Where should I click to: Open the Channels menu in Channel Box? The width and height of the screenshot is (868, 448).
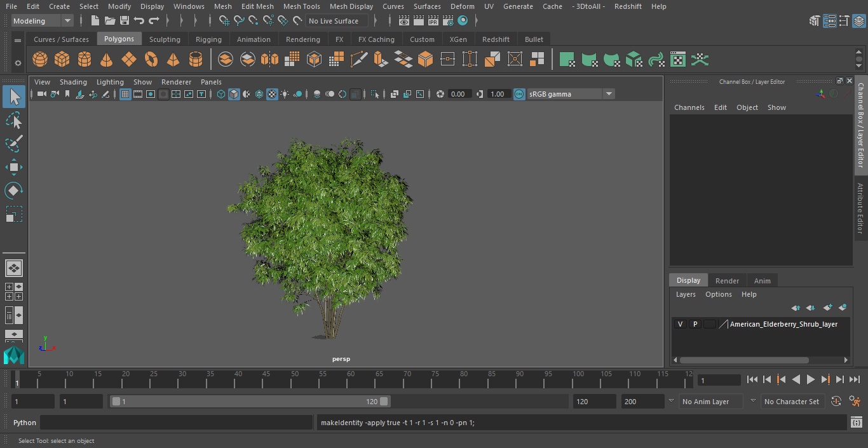pos(689,107)
